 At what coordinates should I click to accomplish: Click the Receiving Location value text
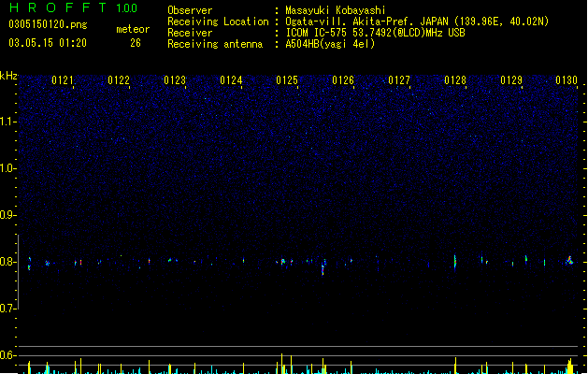(417, 22)
